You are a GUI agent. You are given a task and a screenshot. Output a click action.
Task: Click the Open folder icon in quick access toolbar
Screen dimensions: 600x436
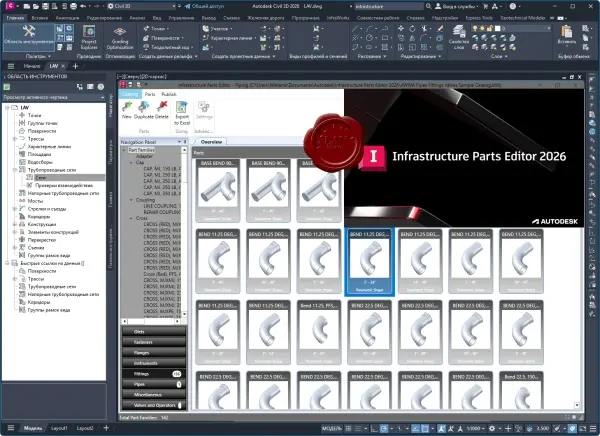tap(36, 6)
